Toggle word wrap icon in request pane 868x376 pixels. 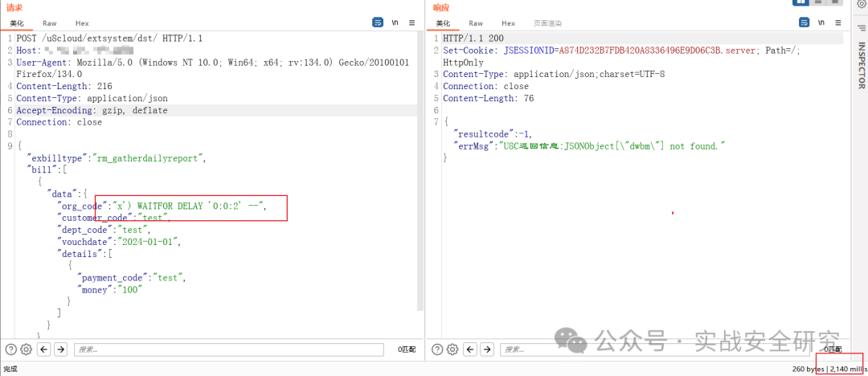point(378,22)
